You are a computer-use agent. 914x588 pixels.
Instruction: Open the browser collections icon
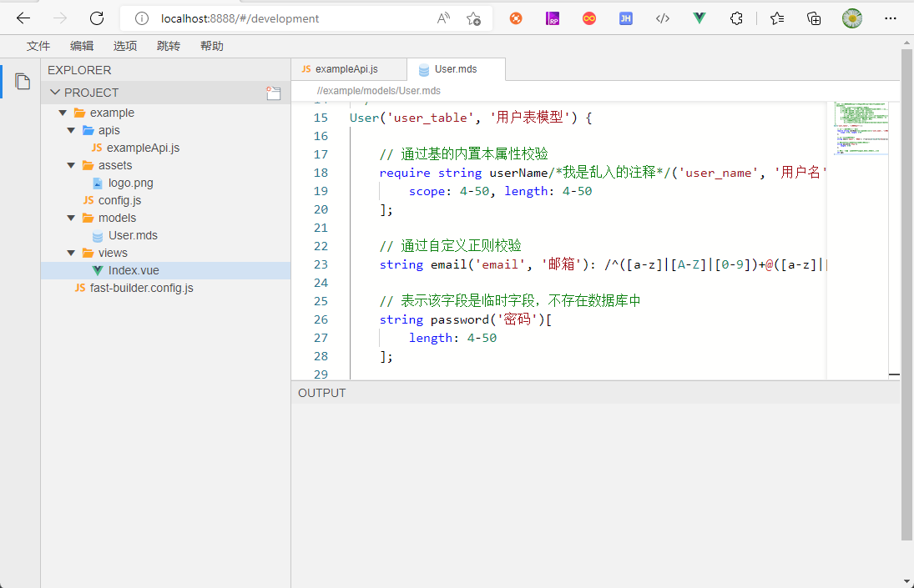(814, 18)
